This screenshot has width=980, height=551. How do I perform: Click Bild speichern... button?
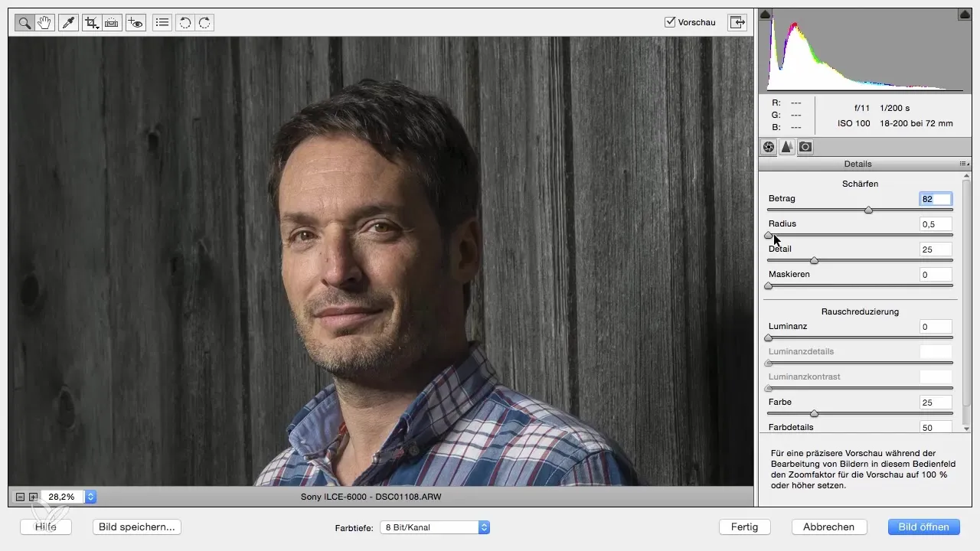click(136, 527)
